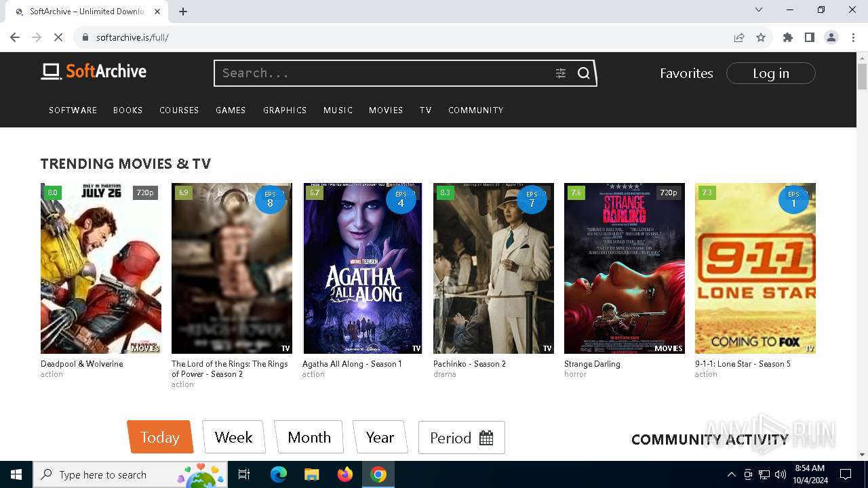The width and height of the screenshot is (868, 488).
Task: Bookmark this tab with star icon
Action: [761, 37]
